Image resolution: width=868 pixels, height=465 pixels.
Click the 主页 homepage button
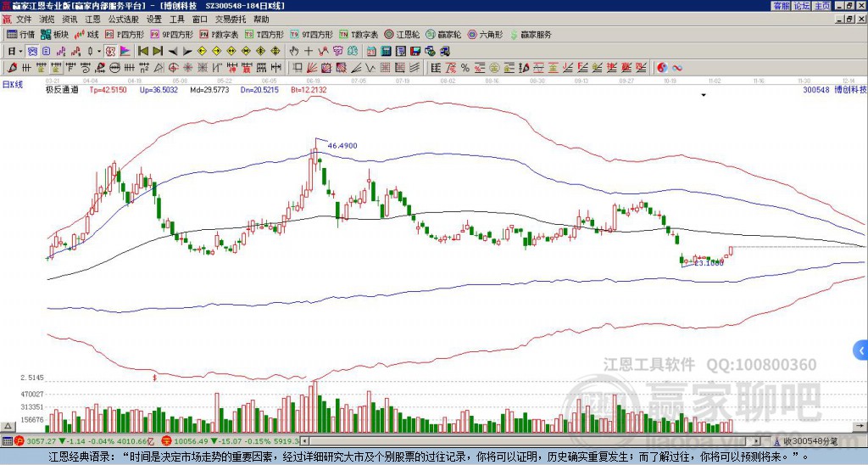pyautogui.click(x=821, y=6)
